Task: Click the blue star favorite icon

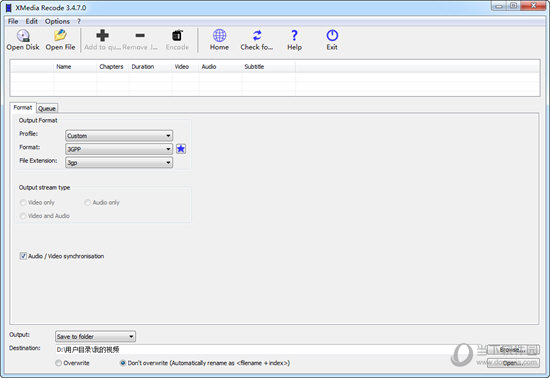Action: click(x=181, y=149)
